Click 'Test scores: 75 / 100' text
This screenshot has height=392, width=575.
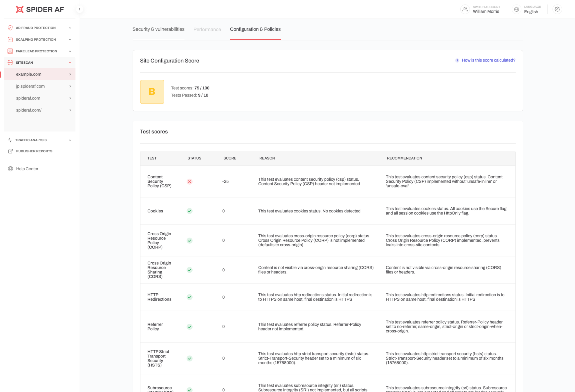pyautogui.click(x=190, y=88)
